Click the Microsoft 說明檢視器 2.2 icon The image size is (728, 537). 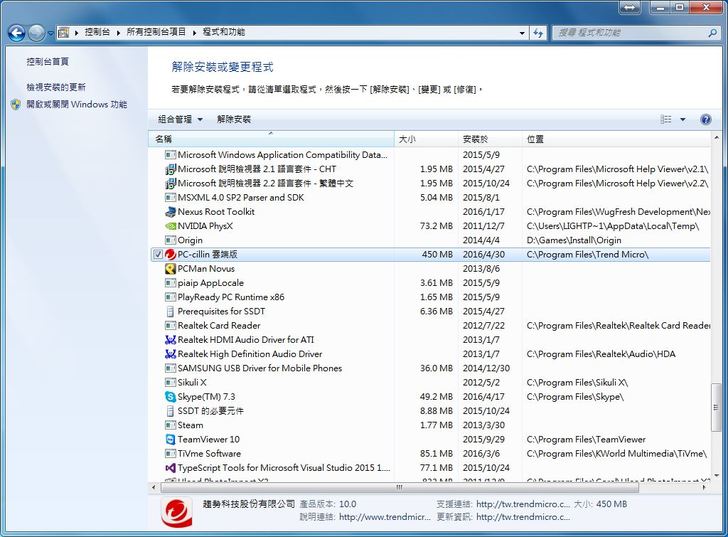click(170, 183)
